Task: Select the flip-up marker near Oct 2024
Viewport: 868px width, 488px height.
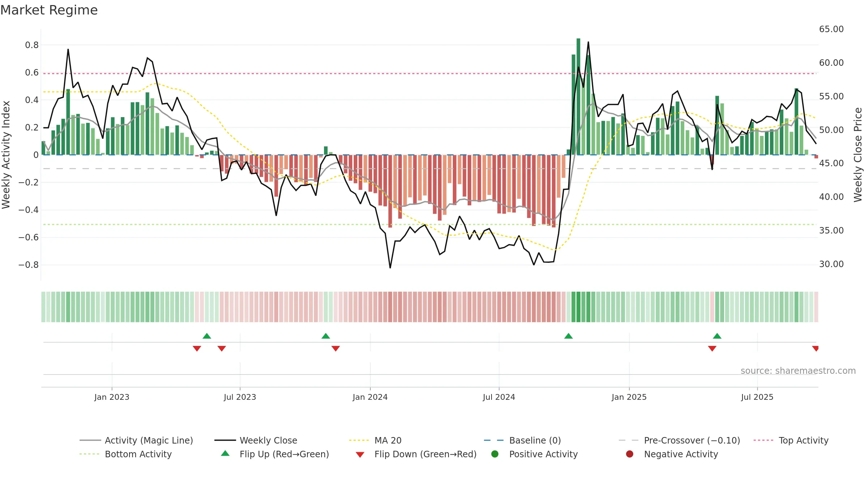Action: [569, 336]
